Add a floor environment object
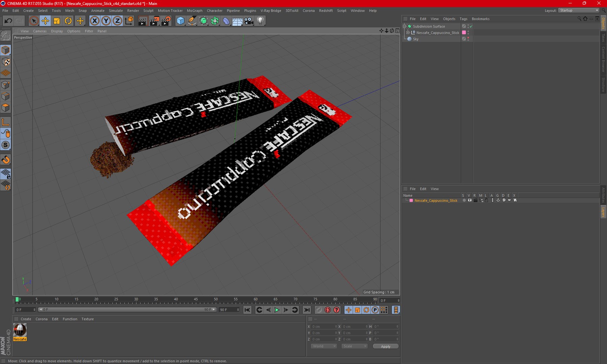The width and height of the screenshot is (607, 364). 237,21
